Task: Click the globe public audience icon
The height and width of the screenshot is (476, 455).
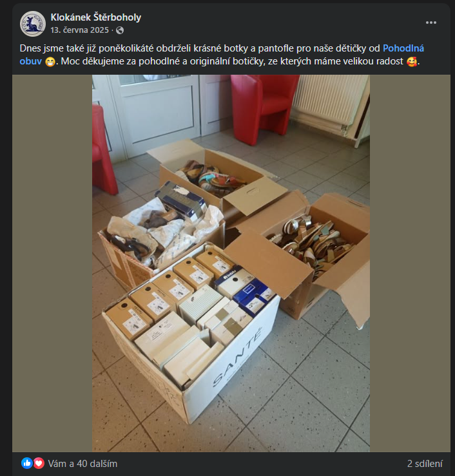Action: pyautogui.click(x=120, y=30)
